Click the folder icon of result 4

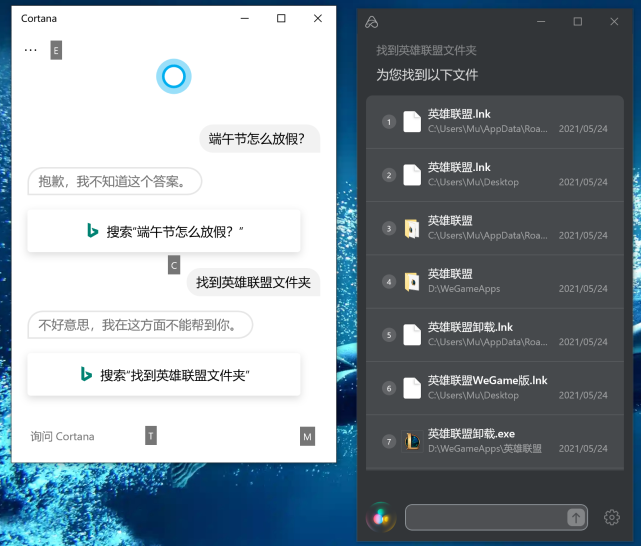click(412, 282)
